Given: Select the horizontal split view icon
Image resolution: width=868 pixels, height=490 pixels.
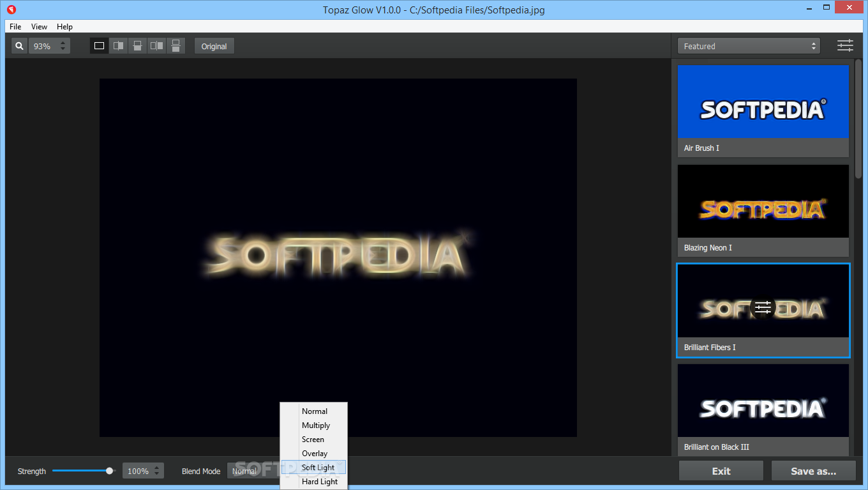Looking at the screenshot, I should click(137, 46).
